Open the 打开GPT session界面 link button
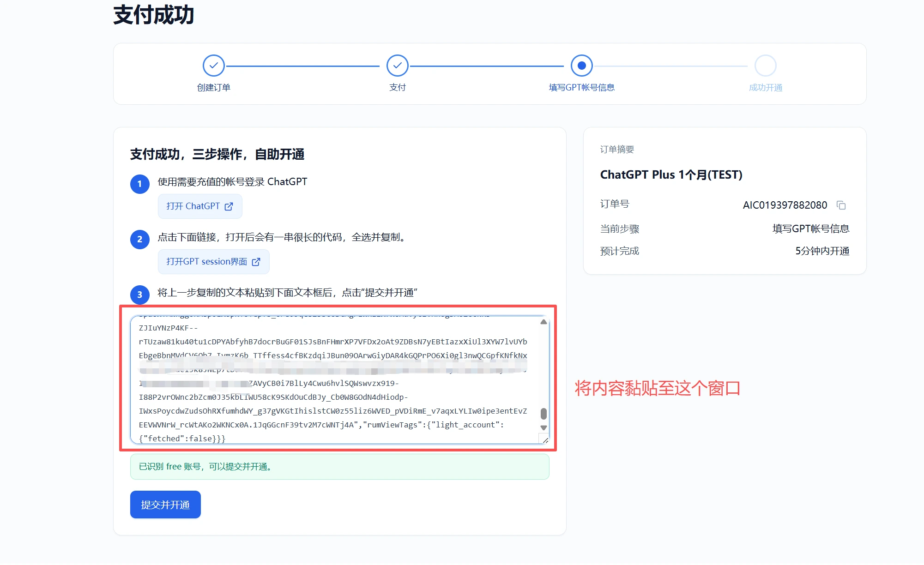The height and width of the screenshot is (565, 924). pos(213,262)
